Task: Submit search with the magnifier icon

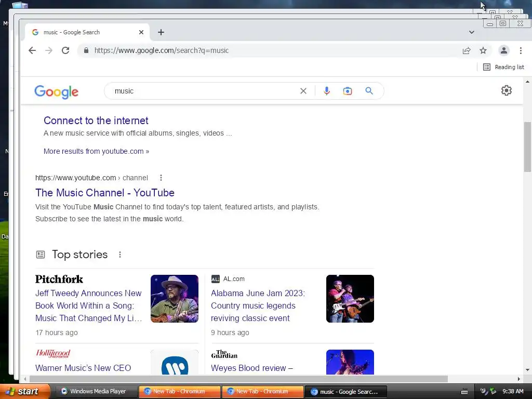Action: [369, 91]
